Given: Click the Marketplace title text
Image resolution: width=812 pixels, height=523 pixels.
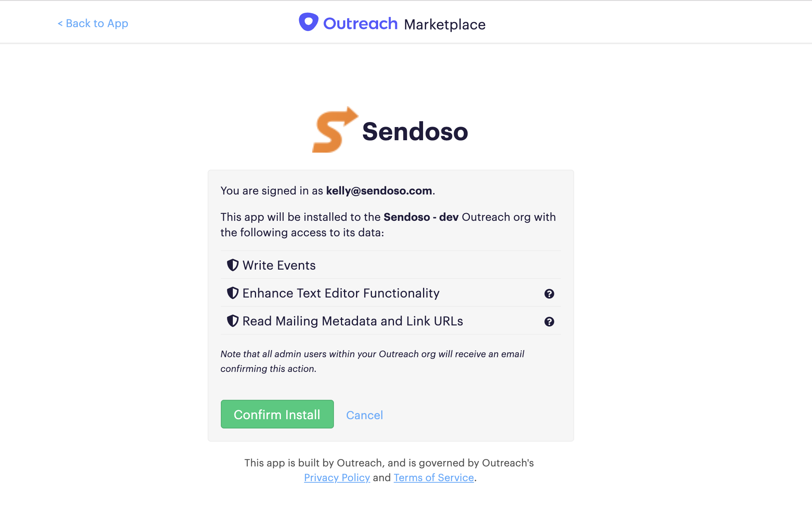Looking at the screenshot, I should click(444, 24).
